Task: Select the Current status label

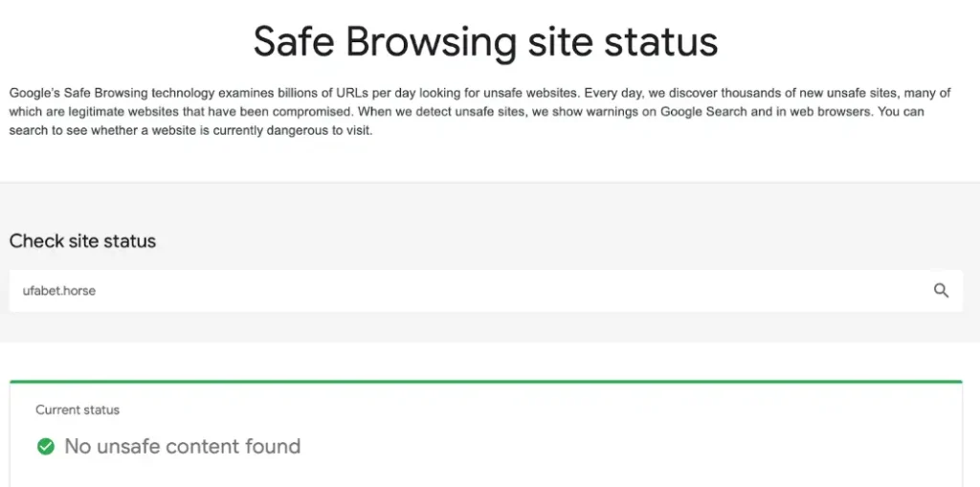Action: (78, 410)
